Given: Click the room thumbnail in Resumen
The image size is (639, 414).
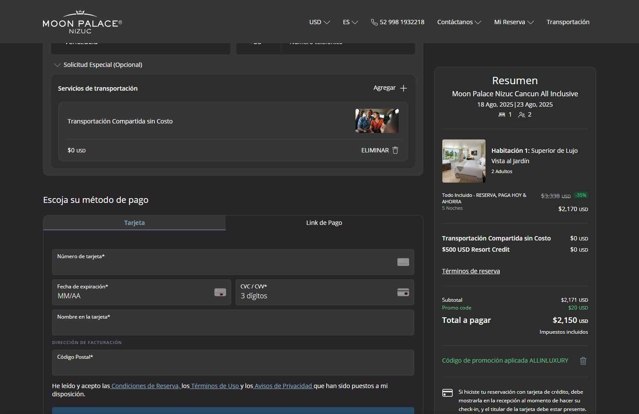Looking at the screenshot, I should [464, 161].
